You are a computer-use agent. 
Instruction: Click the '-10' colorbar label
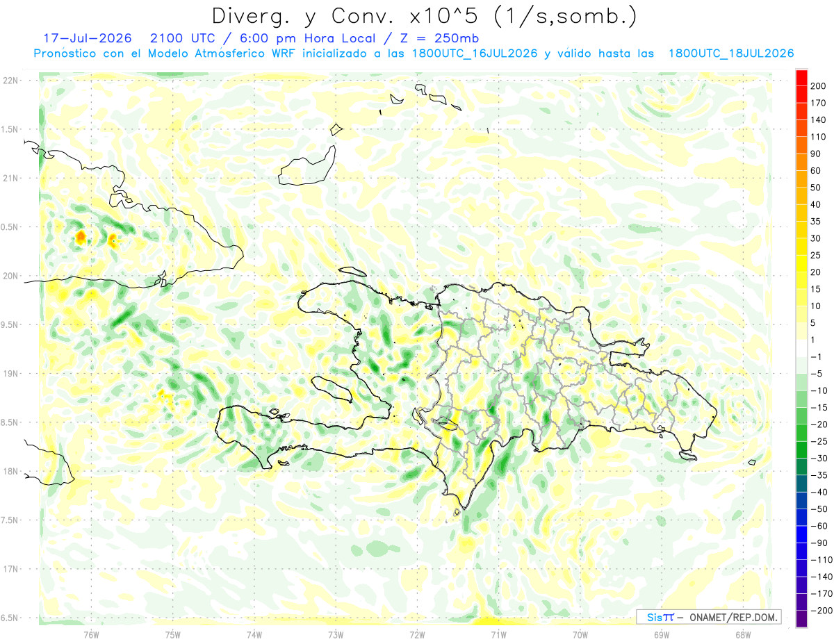click(x=819, y=390)
